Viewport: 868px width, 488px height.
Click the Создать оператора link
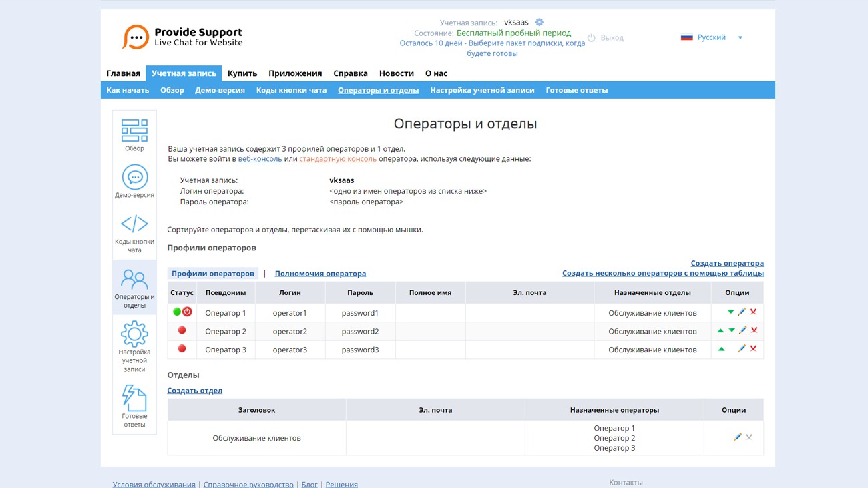(x=726, y=264)
